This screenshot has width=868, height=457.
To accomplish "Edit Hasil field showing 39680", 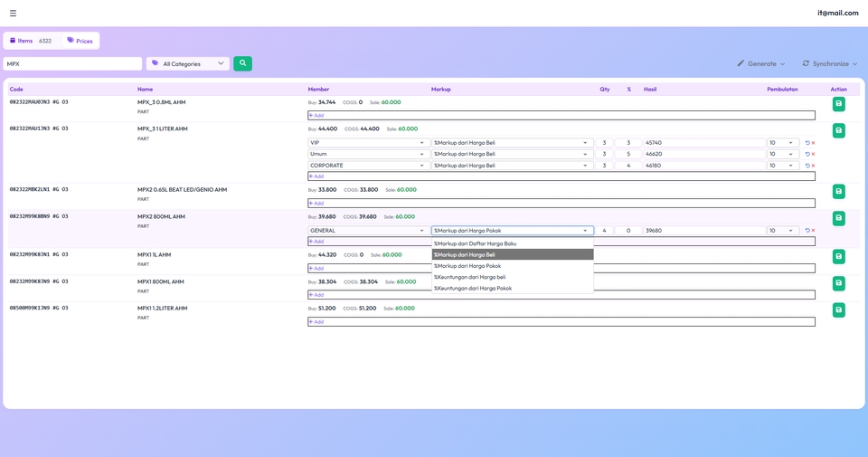I will (703, 231).
